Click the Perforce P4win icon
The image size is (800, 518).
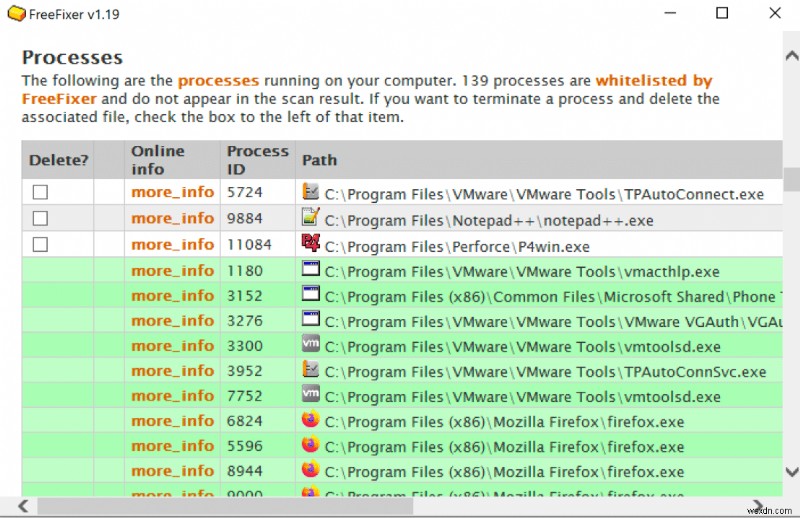[311, 243]
